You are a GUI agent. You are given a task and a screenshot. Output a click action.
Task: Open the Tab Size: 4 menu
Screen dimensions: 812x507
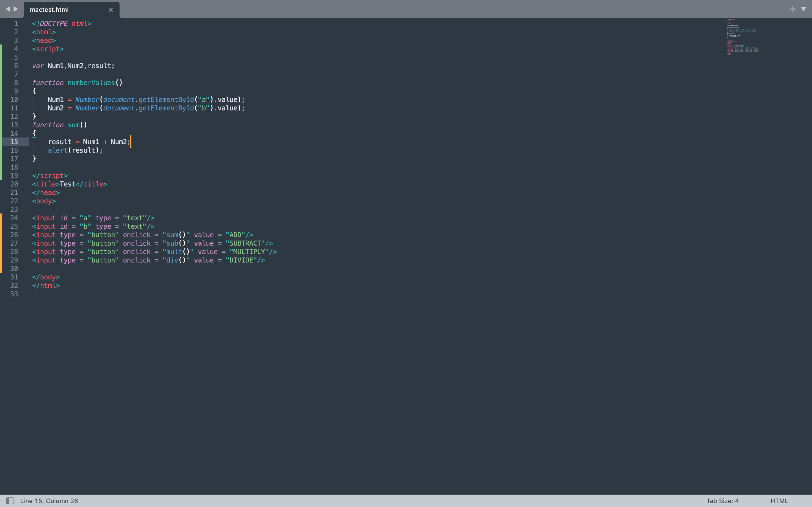722,501
